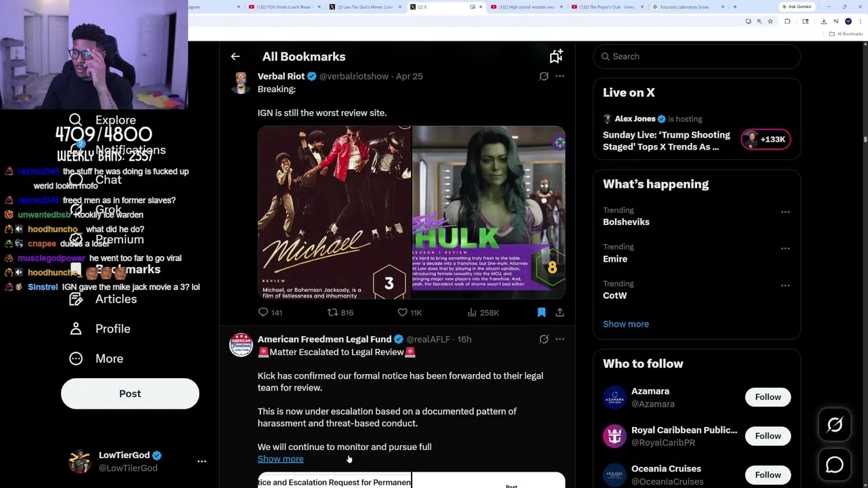
Task: Open LowTierGod account menu dots
Action: (x=201, y=462)
